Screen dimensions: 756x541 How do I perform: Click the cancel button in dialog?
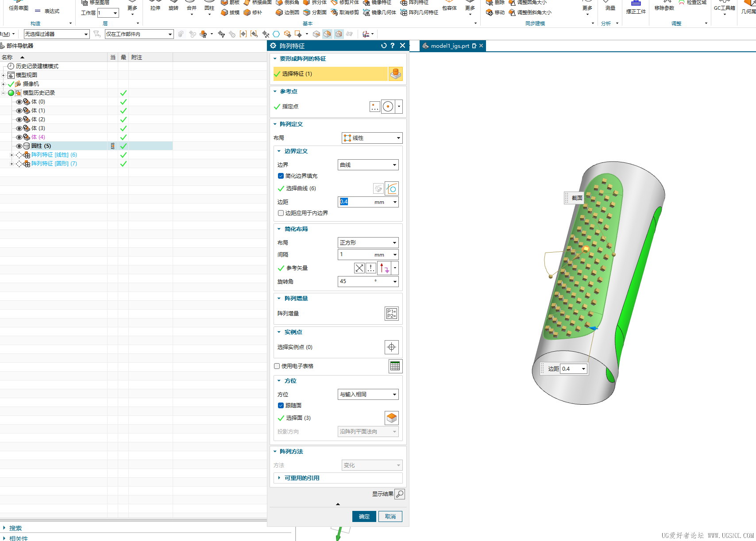point(390,516)
